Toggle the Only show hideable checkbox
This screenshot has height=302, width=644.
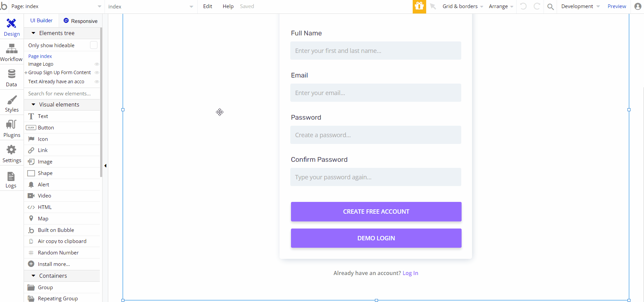pos(94,45)
